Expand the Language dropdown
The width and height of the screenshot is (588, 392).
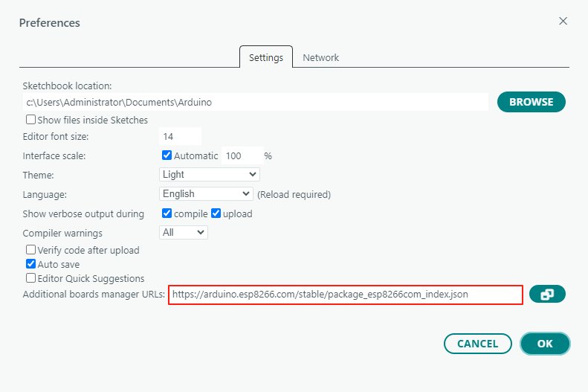pyautogui.click(x=207, y=193)
